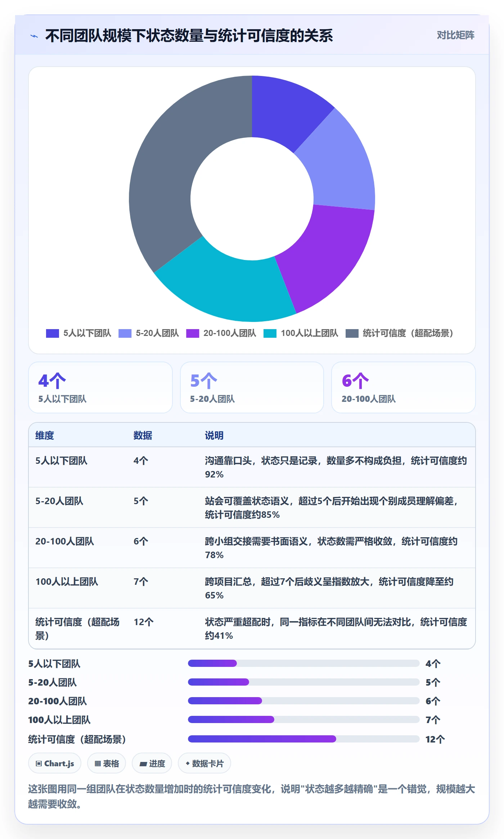Click the 100人以上团队 progress bar

303,719
